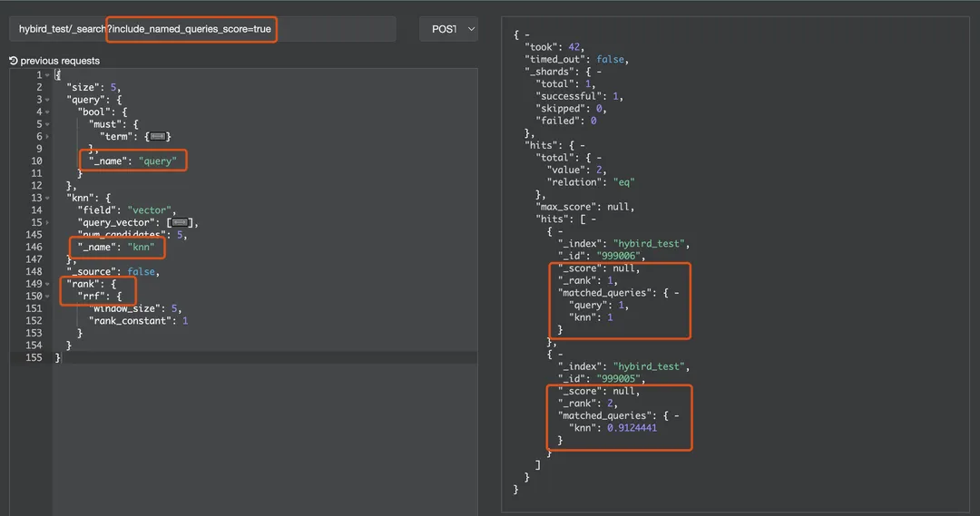
Task: Fold the "rrf" block at line 150
Action: click(47, 297)
